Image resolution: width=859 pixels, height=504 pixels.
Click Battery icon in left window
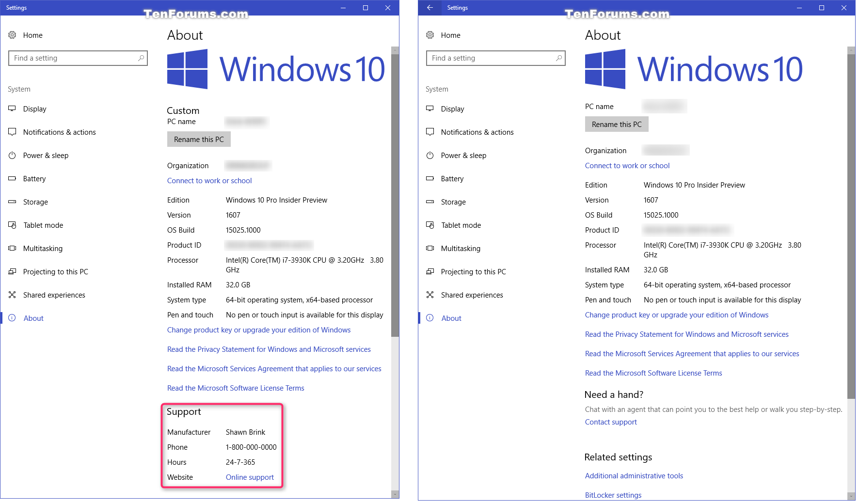[12, 178]
